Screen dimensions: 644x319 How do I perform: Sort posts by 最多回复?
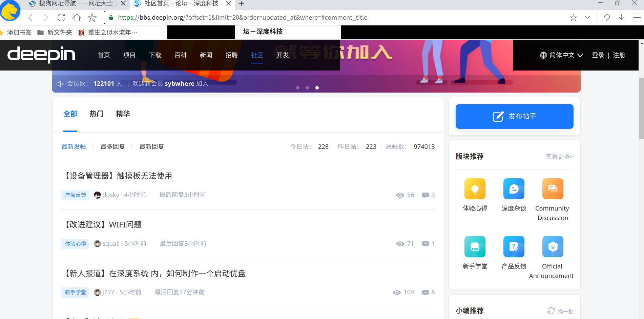tap(112, 146)
